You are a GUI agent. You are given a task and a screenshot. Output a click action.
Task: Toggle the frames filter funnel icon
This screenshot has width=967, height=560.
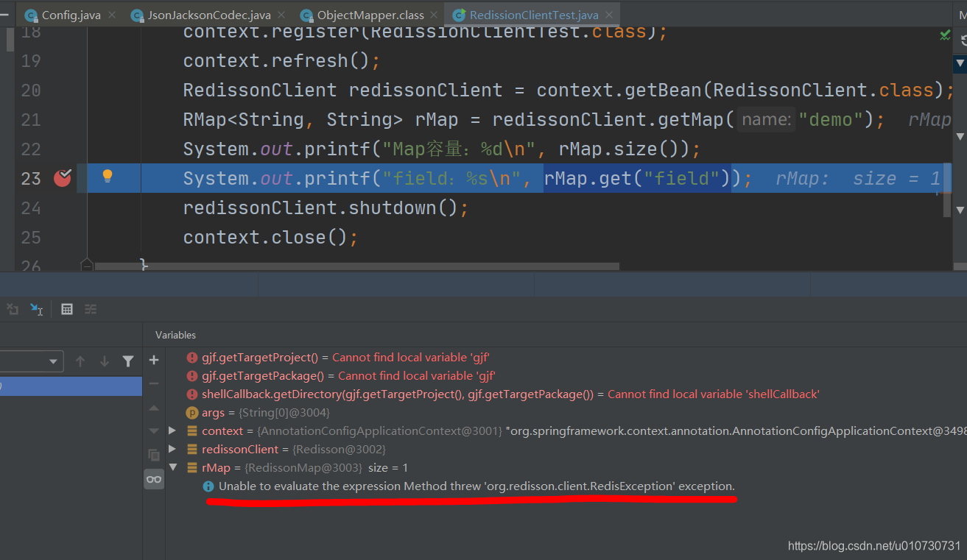point(128,361)
